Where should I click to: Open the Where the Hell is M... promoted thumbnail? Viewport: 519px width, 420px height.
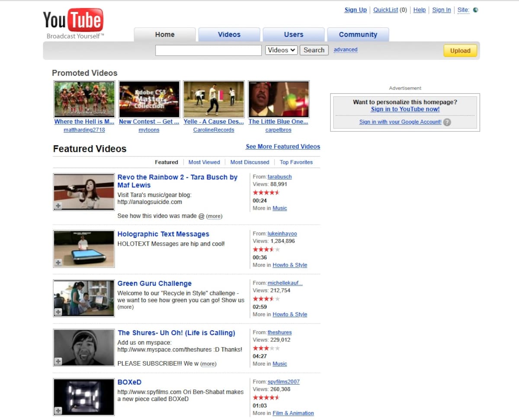pyautogui.click(x=84, y=99)
